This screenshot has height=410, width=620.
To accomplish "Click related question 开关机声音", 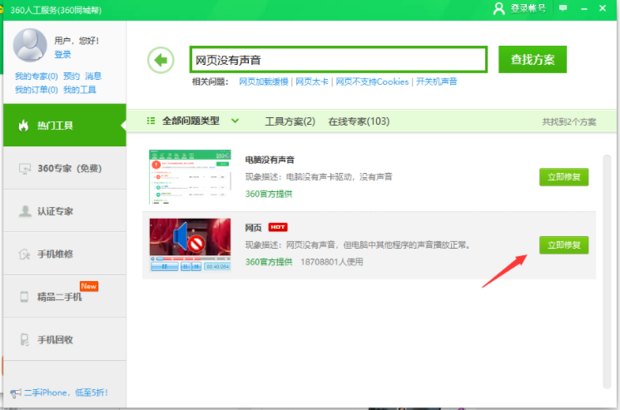I will (x=437, y=82).
